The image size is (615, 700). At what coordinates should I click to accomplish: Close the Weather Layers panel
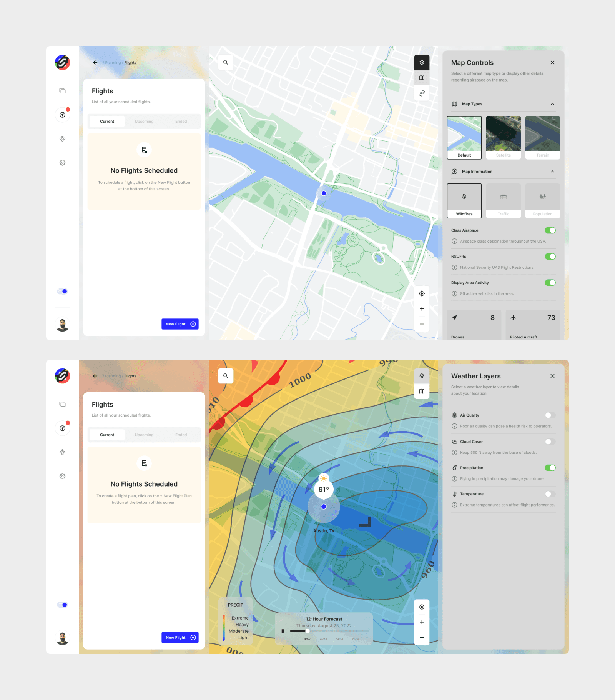point(552,376)
